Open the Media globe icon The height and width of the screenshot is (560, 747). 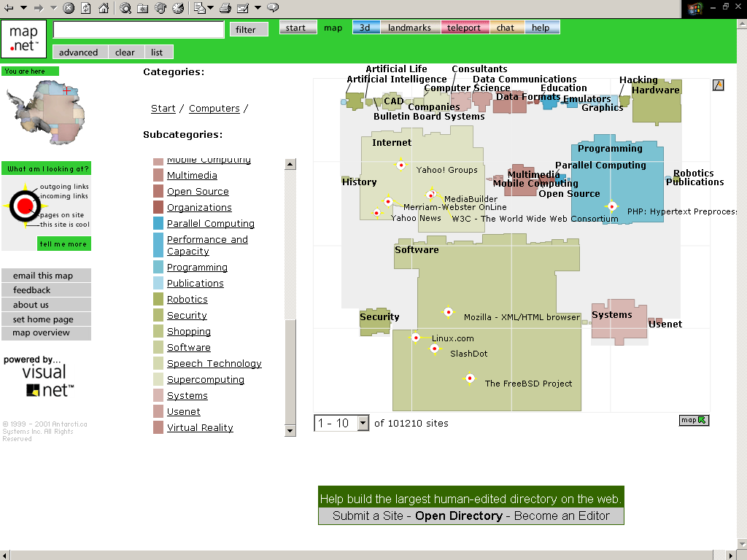point(160,7)
